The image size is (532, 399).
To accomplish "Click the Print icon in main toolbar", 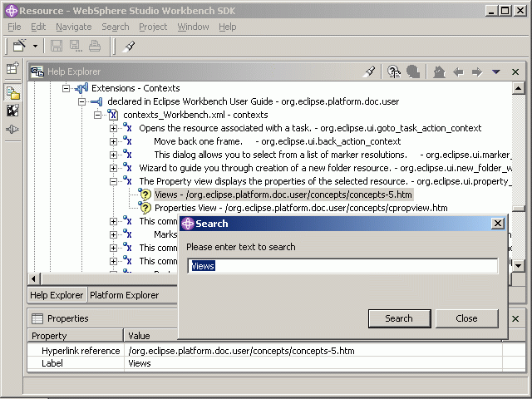I will [95, 47].
